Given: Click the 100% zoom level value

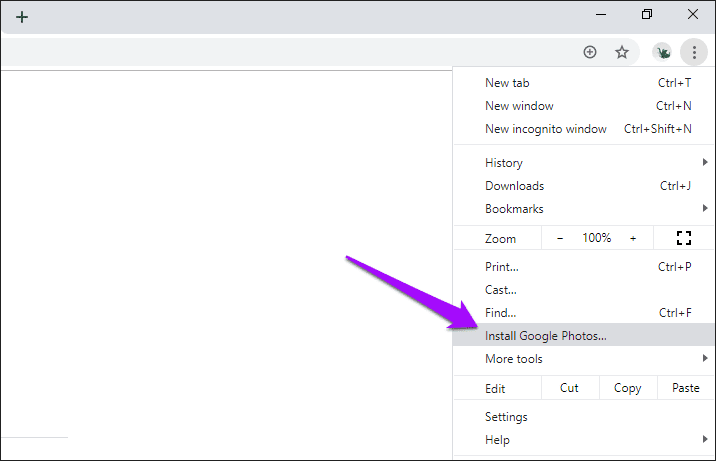Looking at the screenshot, I should coord(596,238).
